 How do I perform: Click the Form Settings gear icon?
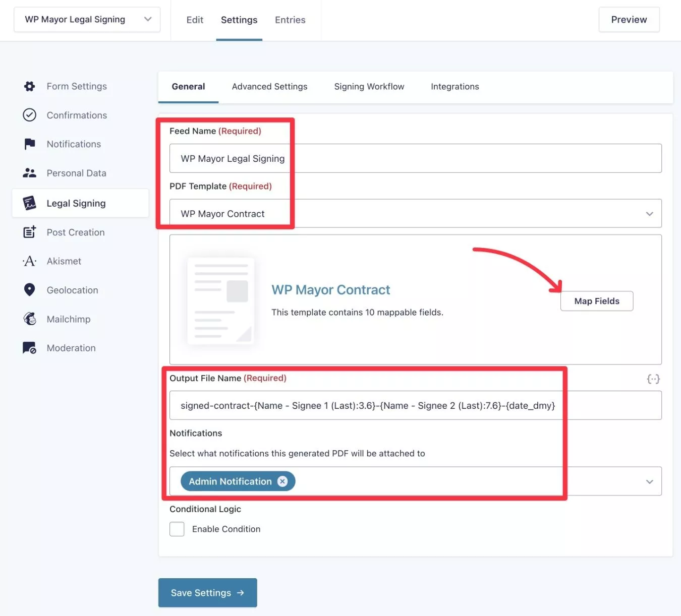click(x=30, y=86)
